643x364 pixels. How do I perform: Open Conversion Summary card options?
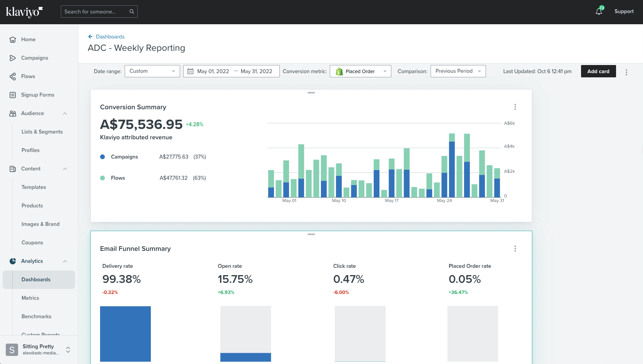click(515, 107)
